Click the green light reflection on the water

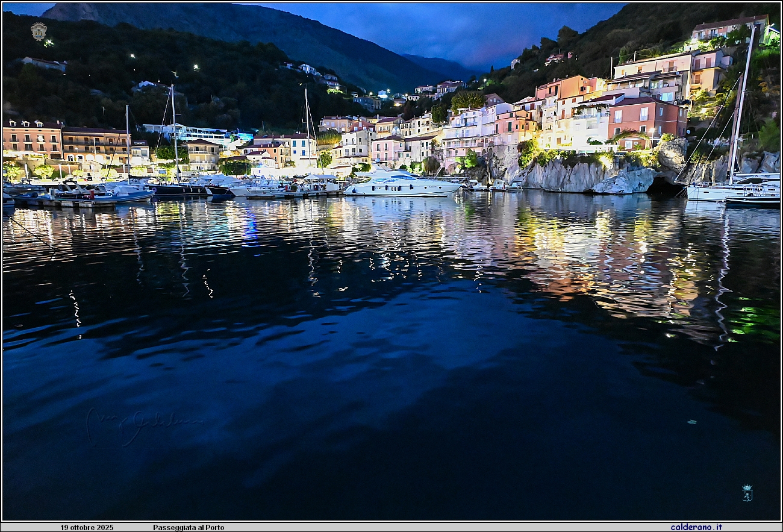[754, 319]
